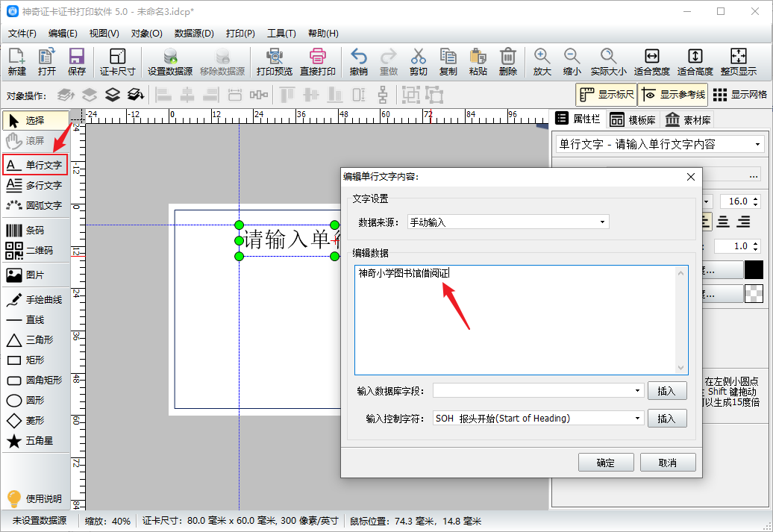This screenshot has height=532, width=773.
Task: Toggle 显示标尺 ruler display
Action: coord(607,95)
